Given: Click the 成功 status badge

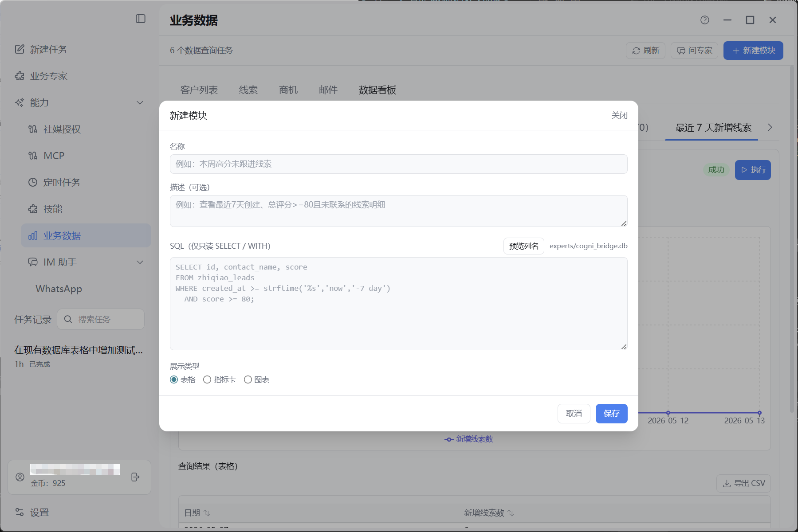Looking at the screenshot, I should tap(716, 170).
